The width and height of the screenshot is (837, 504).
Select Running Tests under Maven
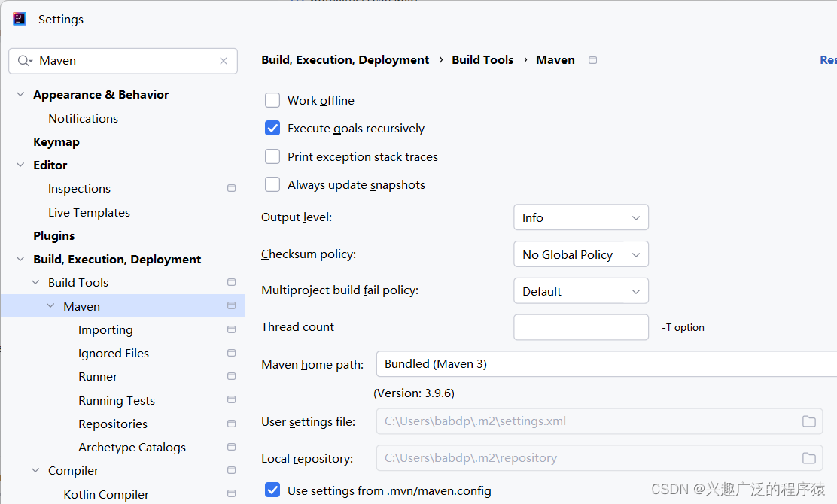click(117, 400)
